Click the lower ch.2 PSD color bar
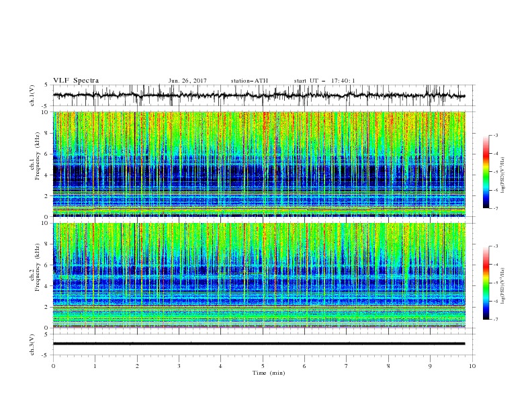 coord(486,283)
